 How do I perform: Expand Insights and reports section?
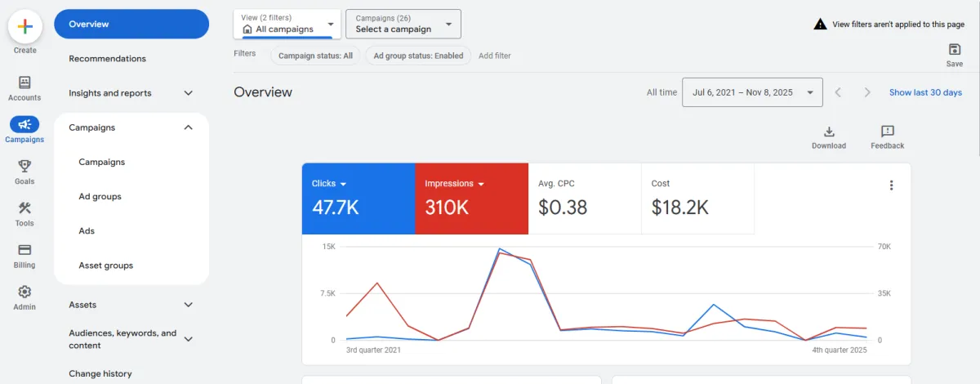(131, 93)
